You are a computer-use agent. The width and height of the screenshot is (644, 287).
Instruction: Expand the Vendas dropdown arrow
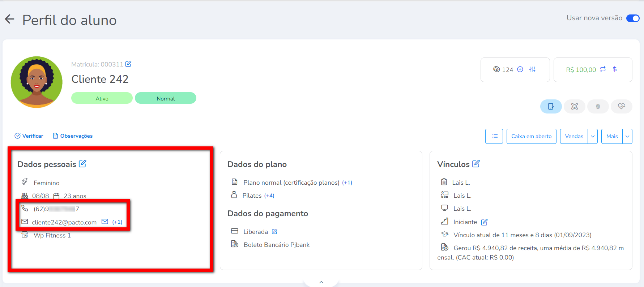(593, 136)
